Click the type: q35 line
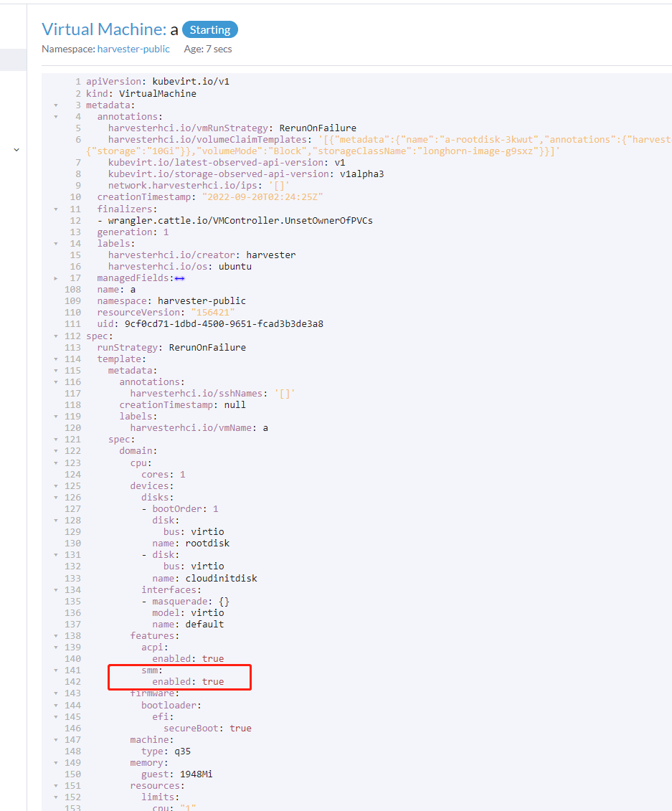This screenshot has width=672, height=811. coord(166,751)
